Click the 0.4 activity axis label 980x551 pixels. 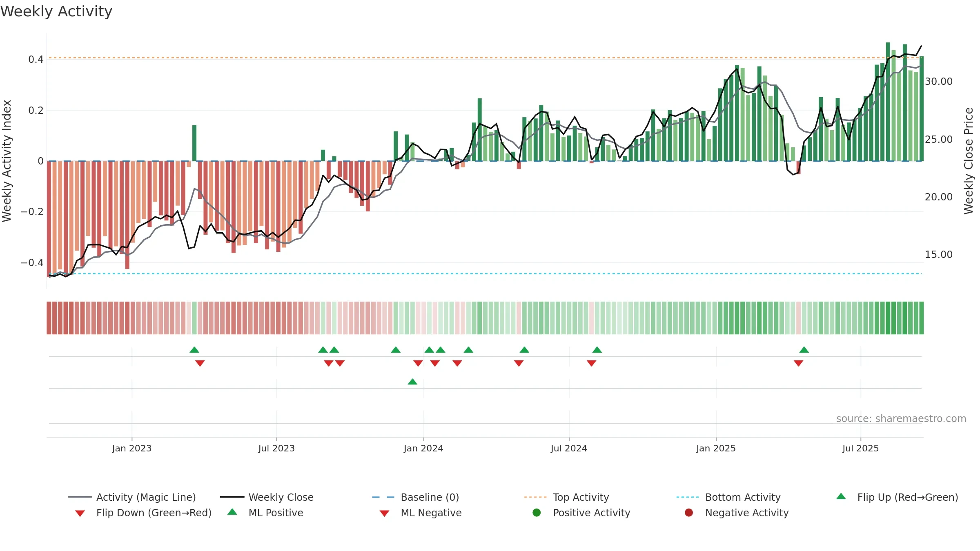[x=36, y=60]
